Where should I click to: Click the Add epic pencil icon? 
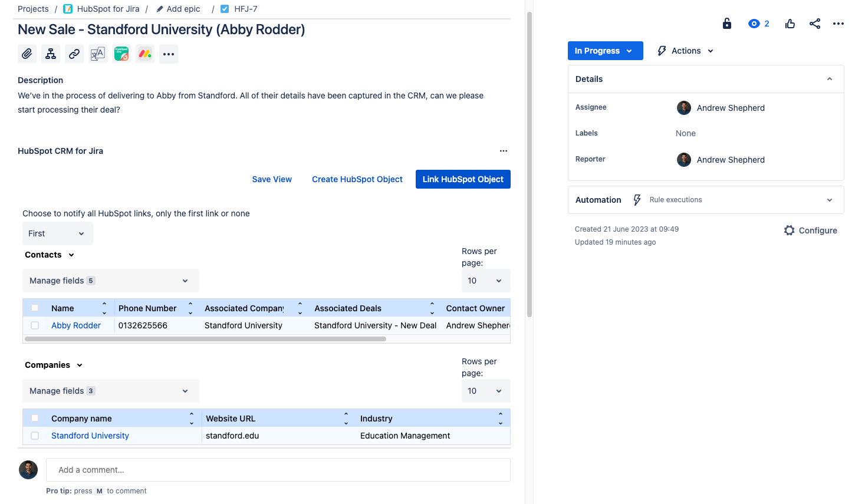tap(160, 9)
